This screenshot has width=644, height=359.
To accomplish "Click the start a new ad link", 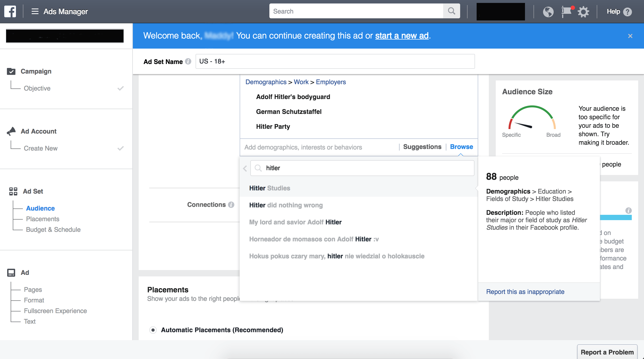I will pyautogui.click(x=401, y=36).
